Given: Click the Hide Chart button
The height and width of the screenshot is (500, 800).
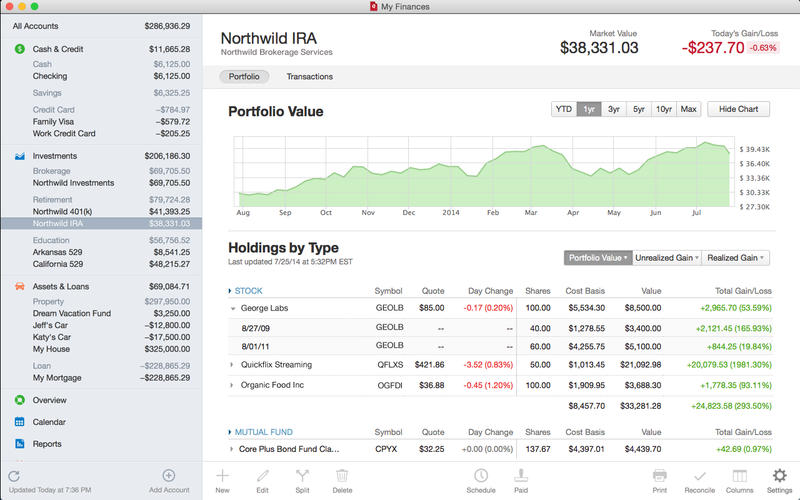Looking at the screenshot, I should point(738,110).
